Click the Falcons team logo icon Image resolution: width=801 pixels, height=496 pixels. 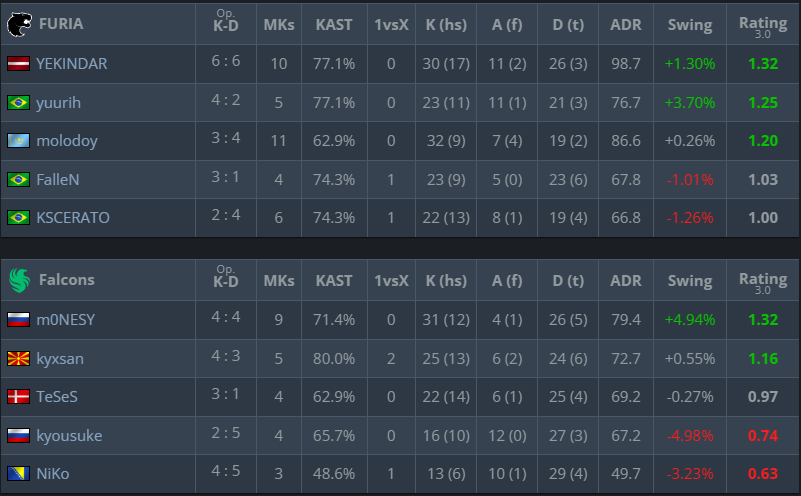point(17,280)
